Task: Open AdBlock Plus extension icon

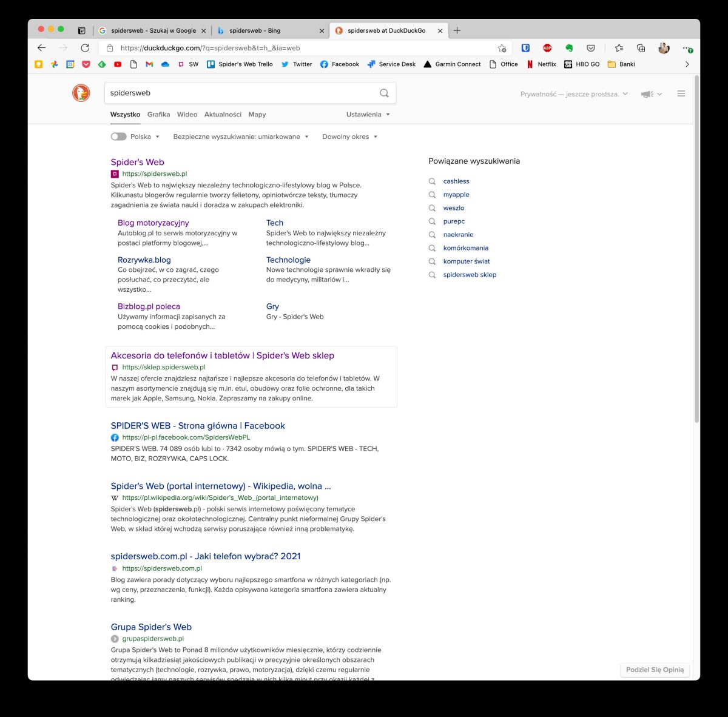Action: 547,48
